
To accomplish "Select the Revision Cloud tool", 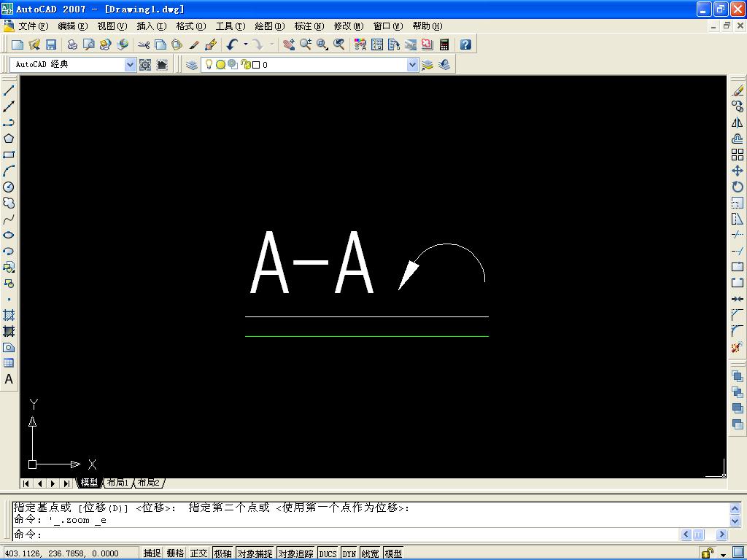I will [9, 203].
